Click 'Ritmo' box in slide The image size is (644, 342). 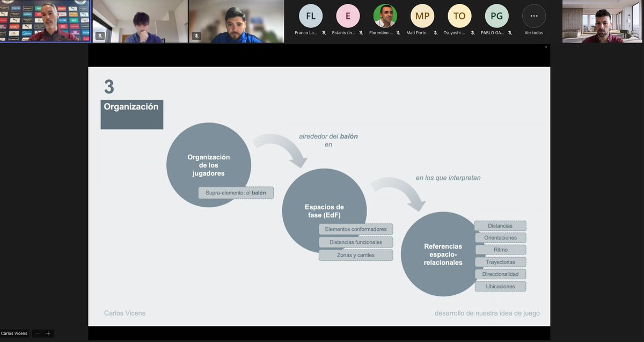[x=500, y=250]
